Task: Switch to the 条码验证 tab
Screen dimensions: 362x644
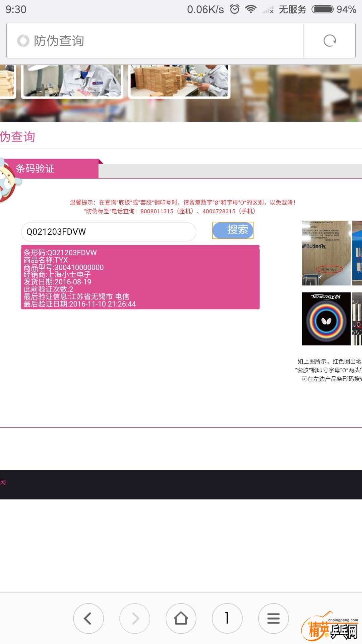Action: click(x=50, y=168)
